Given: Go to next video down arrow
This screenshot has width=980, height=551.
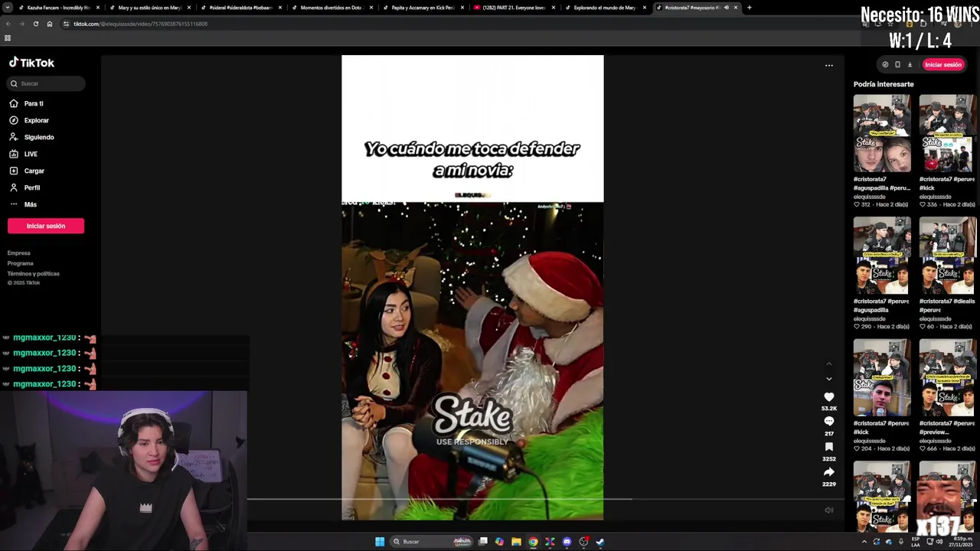Looking at the screenshot, I should coord(828,379).
